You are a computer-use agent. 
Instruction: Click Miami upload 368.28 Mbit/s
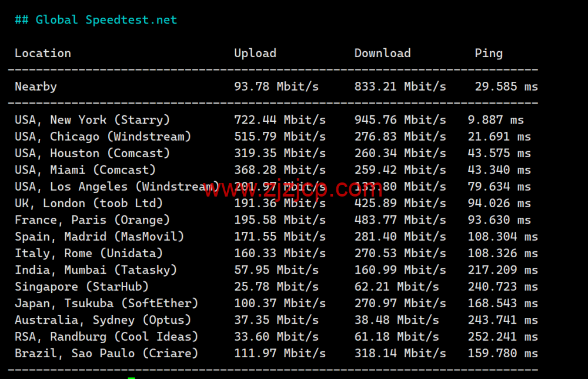(x=280, y=170)
